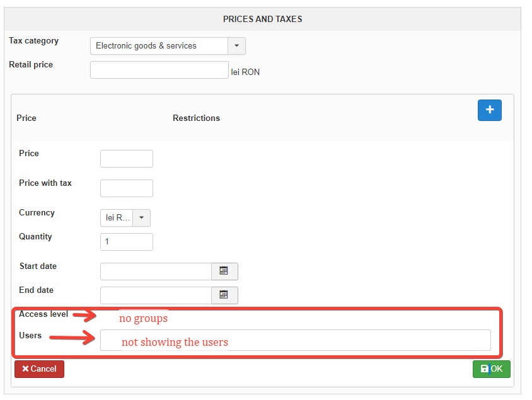Confirm with the green OK button
Viewport: 532px width, 400px height.
pyautogui.click(x=491, y=369)
